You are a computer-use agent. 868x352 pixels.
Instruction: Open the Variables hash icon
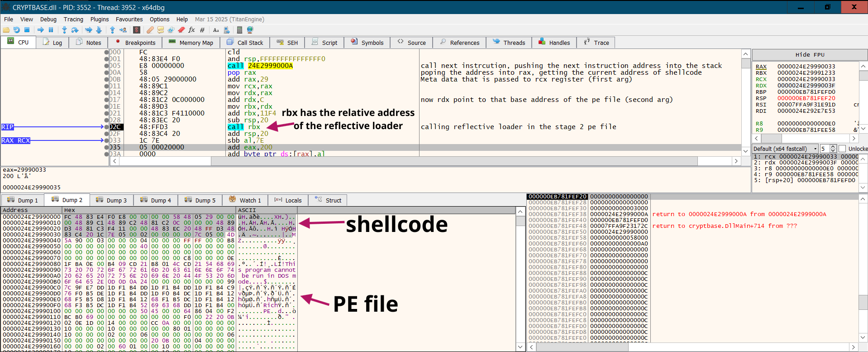[202, 30]
